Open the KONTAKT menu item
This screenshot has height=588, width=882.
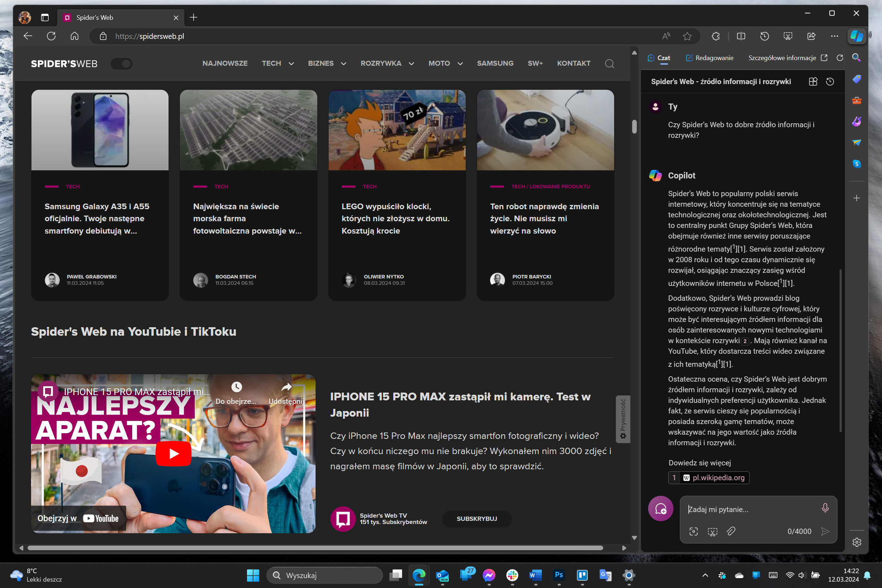[574, 63]
